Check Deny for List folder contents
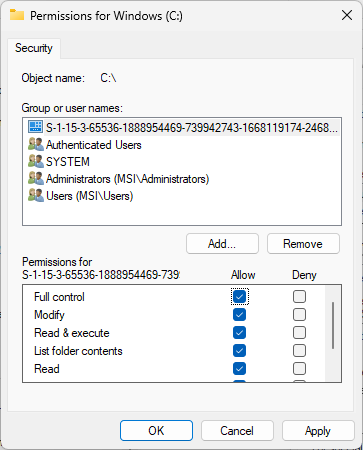The height and width of the screenshot is (450, 363). [299, 350]
